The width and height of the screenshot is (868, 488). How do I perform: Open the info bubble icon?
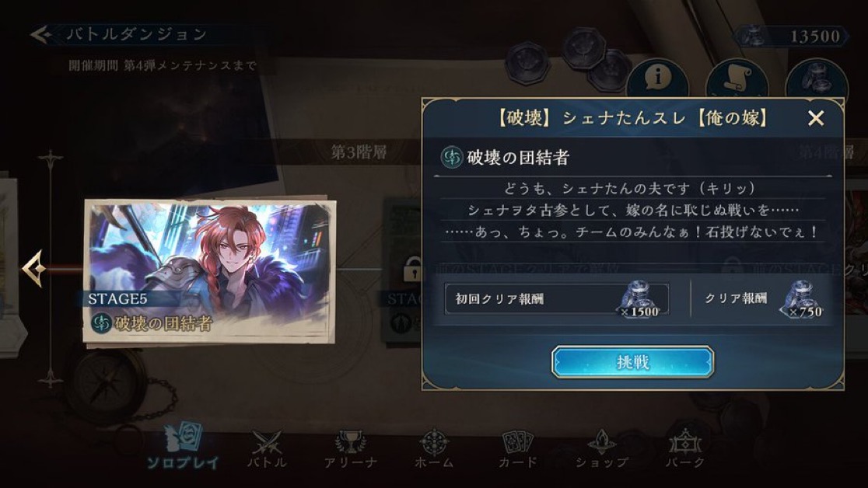(x=657, y=78)
